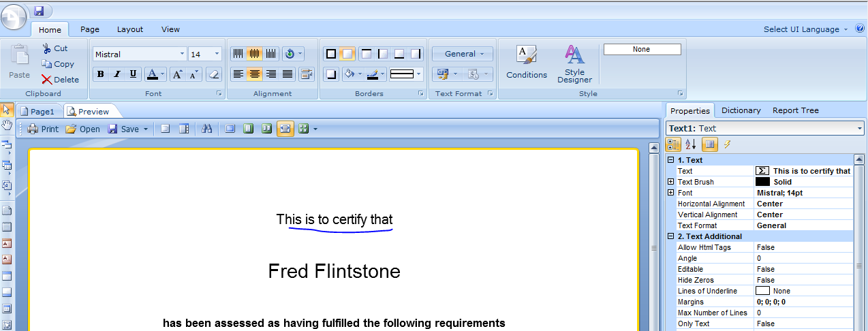Click the Shrink Font icon
The height and width of the screenshot is (331, 868).
tap(193, 74)
